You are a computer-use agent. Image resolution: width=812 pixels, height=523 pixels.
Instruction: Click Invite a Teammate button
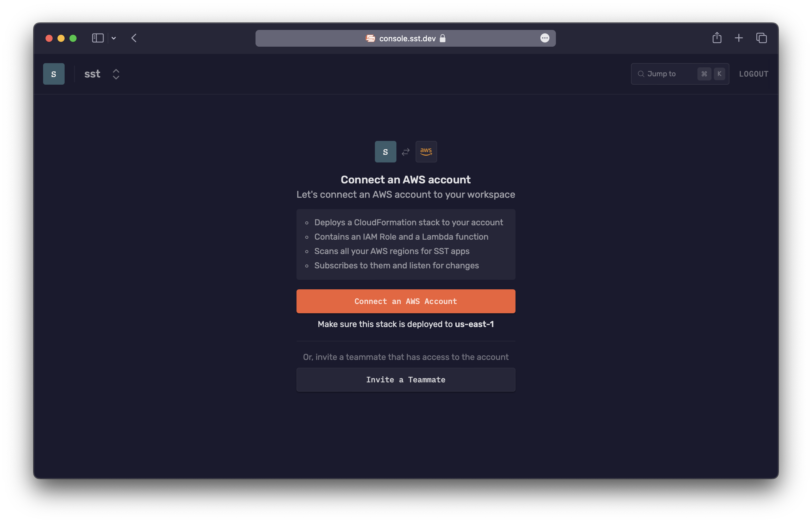point(406,379)
